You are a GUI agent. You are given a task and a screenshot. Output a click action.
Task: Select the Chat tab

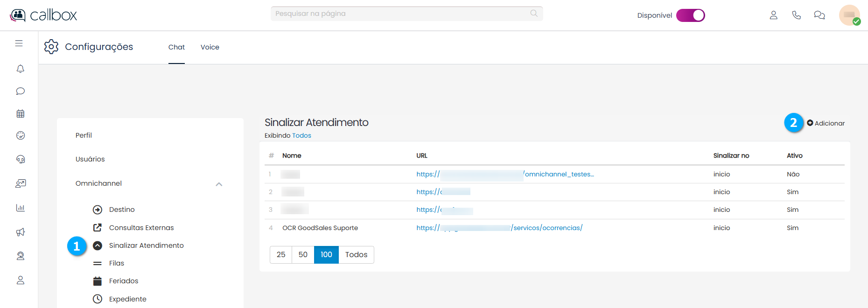click(176, 47)
